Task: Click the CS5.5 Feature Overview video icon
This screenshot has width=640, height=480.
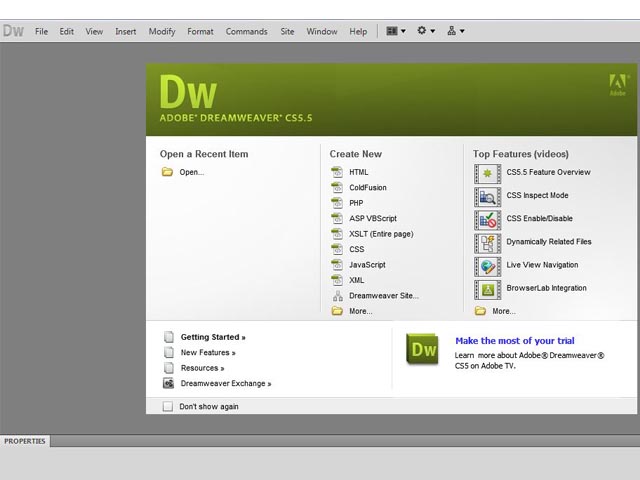Action: (x=488, y=173)
